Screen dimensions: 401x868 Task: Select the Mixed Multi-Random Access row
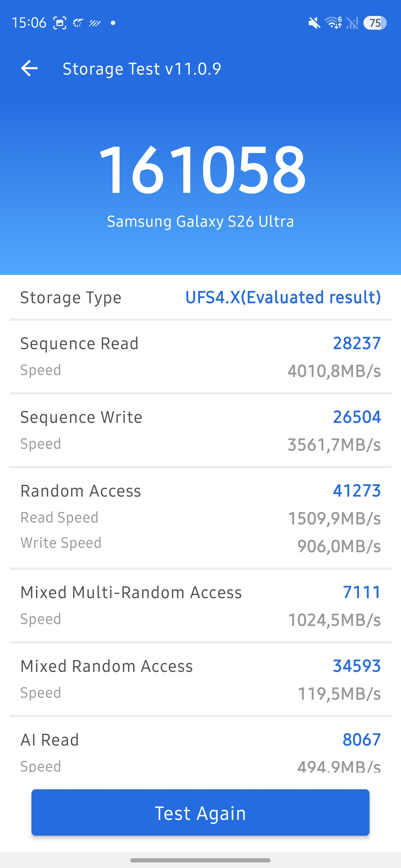[x=200, y=605]
